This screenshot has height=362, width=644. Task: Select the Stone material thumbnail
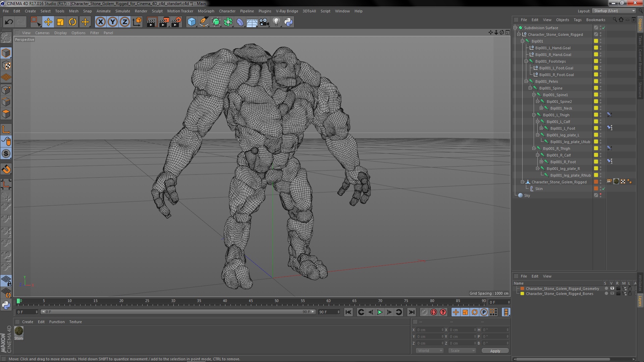(x=19, y=331)
